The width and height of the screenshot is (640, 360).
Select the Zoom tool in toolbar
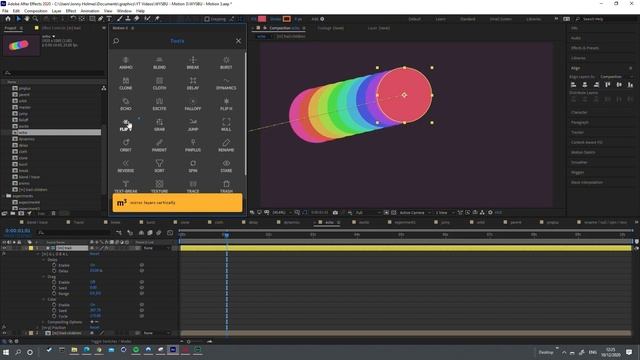(x=36, y=19)
